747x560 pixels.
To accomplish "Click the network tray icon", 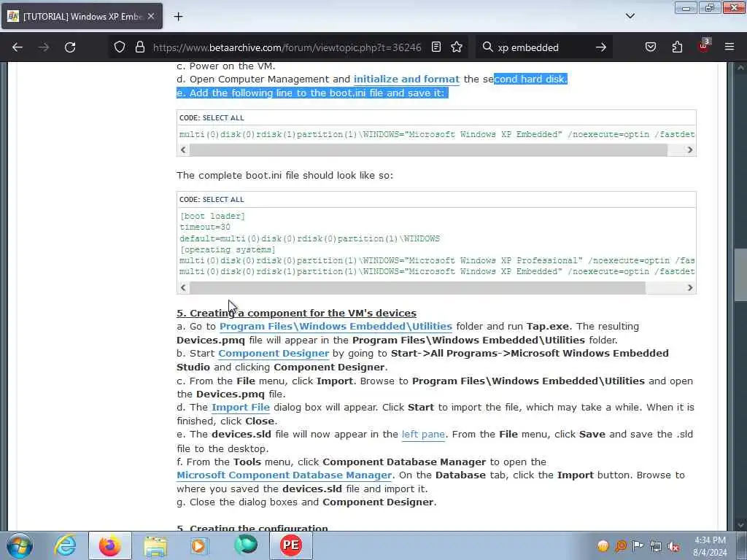I will click(656, 546).
